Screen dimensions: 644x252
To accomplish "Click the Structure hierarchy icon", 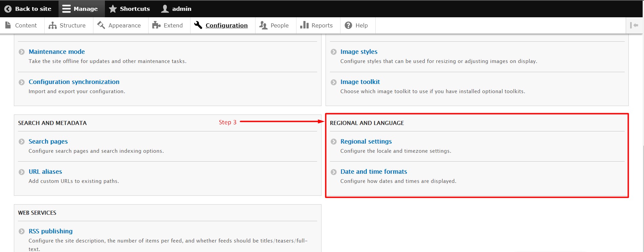I will [52, 25].
